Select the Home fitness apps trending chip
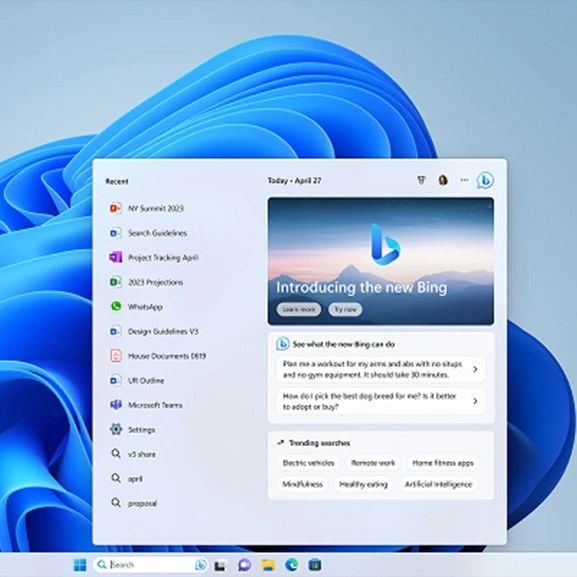577x577 pixels. [x=443, y=463]
